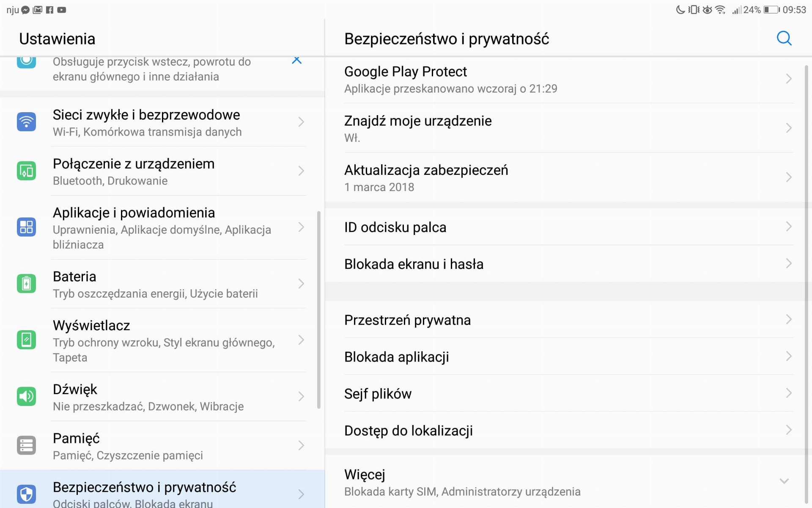This screenshot has width=812, height=508.
Task: Open Blokada ekranu i hasła
Action: (568, 264)
